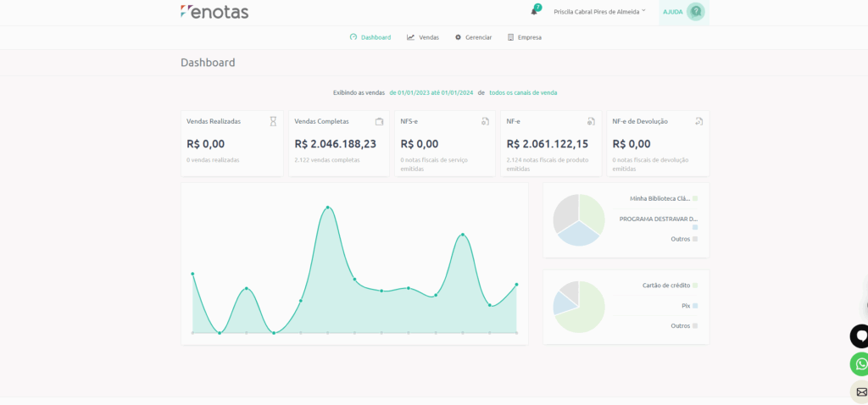Toggle the Minha Biblioteca Clá... legend label
The width and height of the screenshot is (868, 405).
point(659,198)
